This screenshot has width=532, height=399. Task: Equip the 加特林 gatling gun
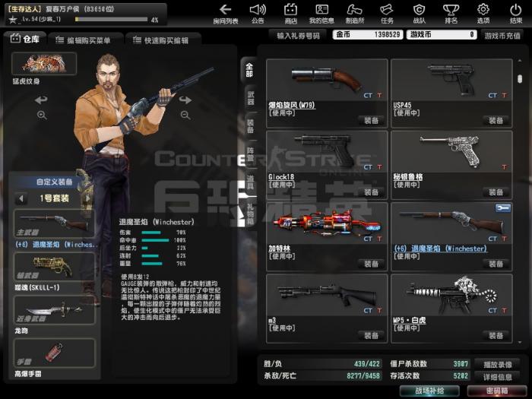[371, 264]
